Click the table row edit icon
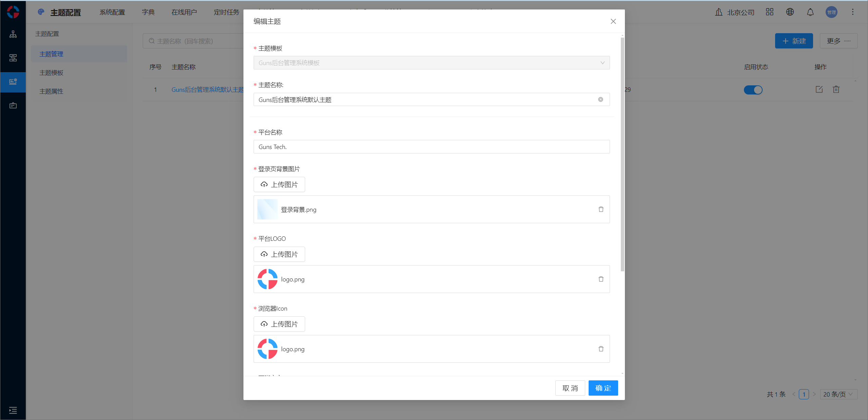868x420 pixels. point(819,89)
